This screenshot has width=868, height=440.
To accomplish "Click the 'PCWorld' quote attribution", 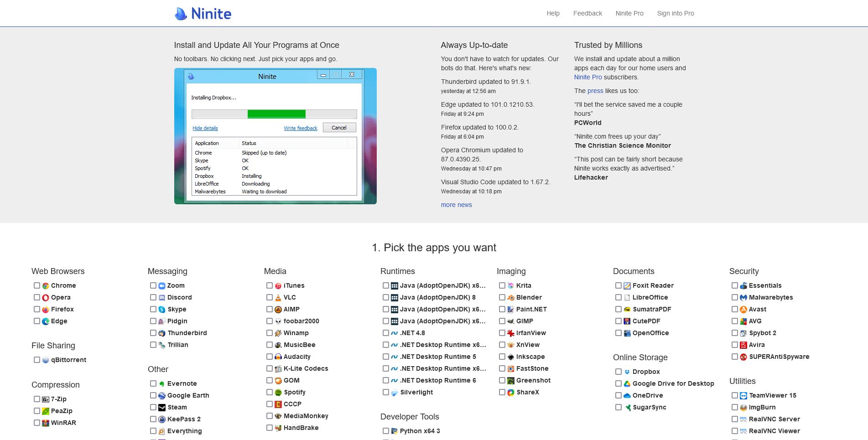I will click(x=588, y=123).
